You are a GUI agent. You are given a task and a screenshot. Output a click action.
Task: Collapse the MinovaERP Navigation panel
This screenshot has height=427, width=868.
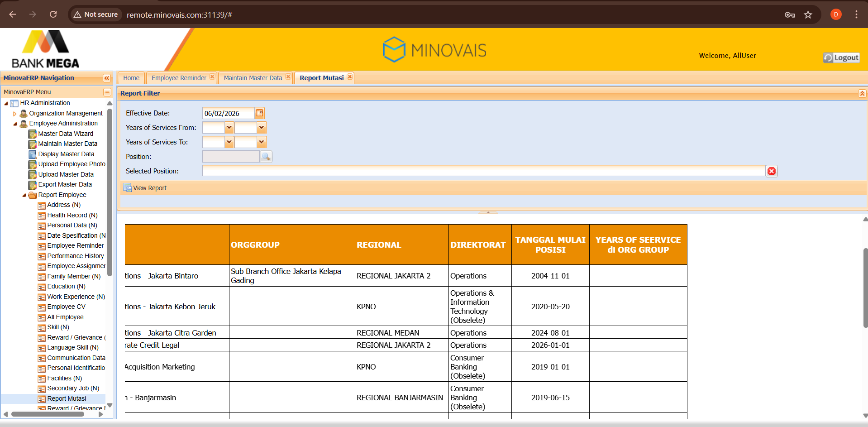coord(107,78)
